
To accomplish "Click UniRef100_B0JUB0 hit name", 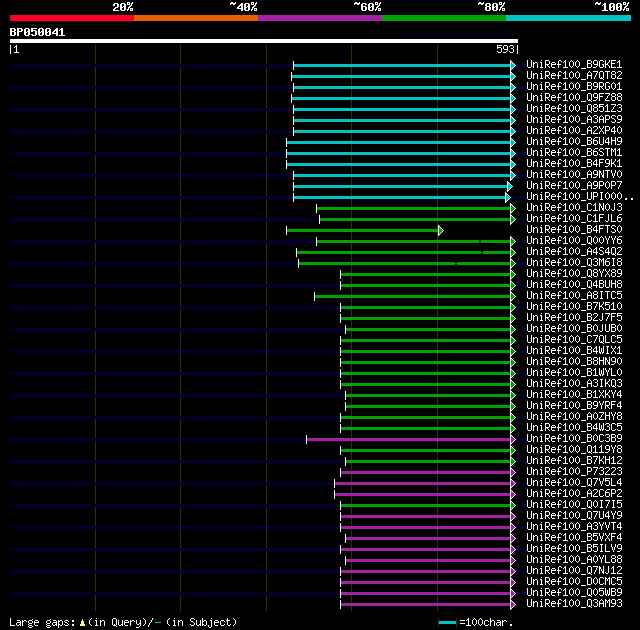I will (574, 329).
